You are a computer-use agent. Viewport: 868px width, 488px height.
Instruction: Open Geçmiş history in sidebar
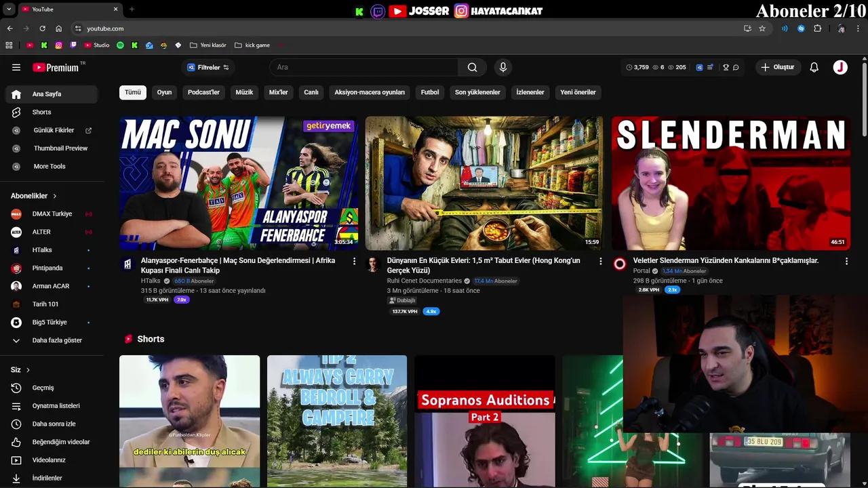point(52,388)
